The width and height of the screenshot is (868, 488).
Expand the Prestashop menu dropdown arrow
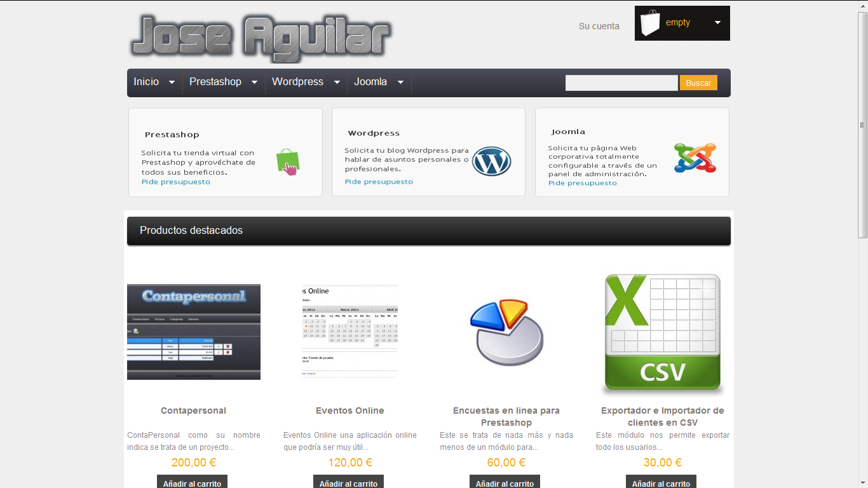click(254, 82)
